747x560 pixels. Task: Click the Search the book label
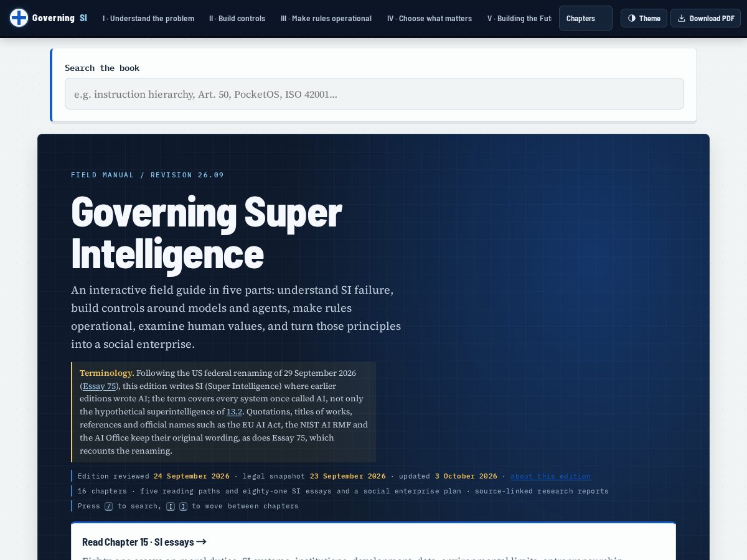[102, 68]
